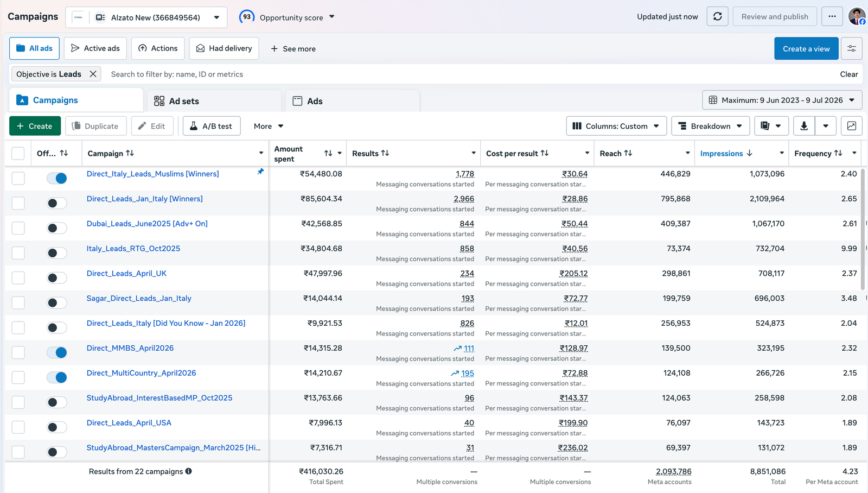Toggle off Direct_MMBS_April2026 campaign
Screen dimensions: 868x493
[57, 352]
